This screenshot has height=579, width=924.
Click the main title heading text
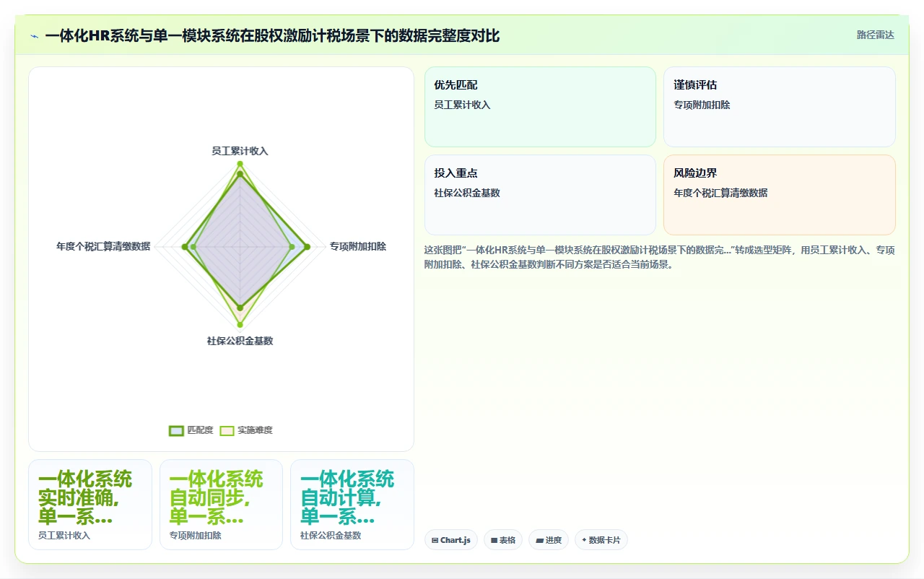(272, 35)
